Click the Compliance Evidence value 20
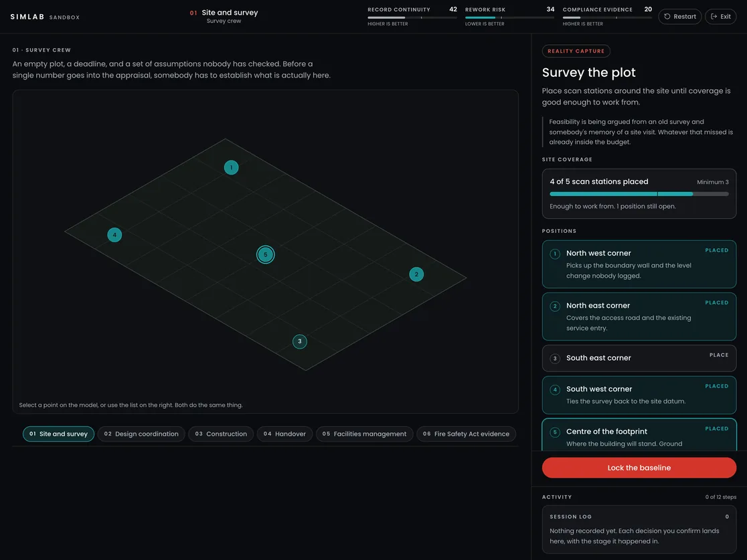 pyautogui.click(x=648, y=9)
